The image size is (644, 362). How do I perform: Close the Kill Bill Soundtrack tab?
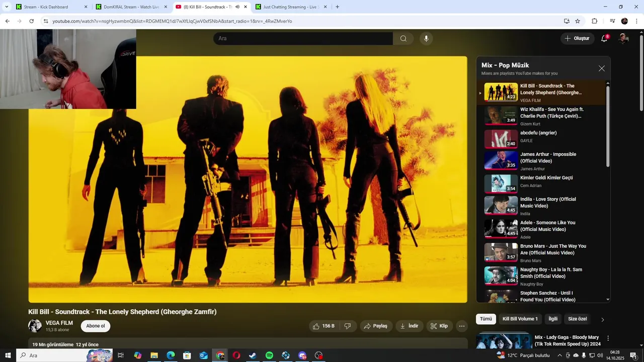pyautogui.click(x=246, y=7)
